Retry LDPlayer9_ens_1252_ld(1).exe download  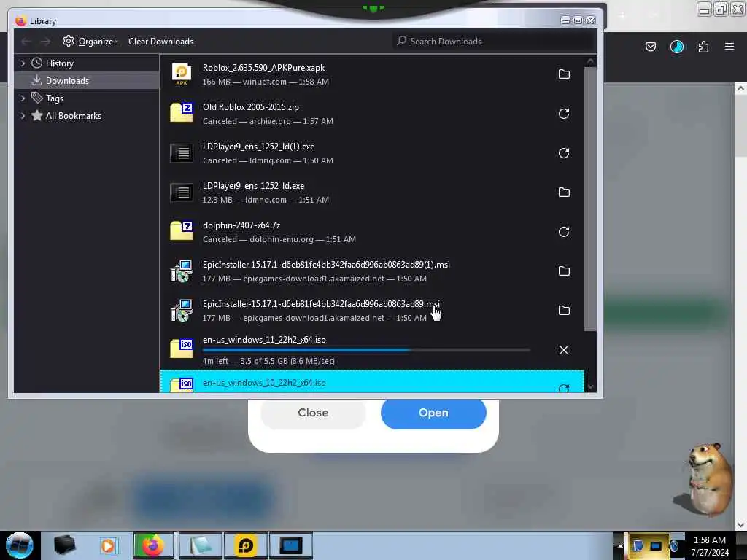[564, 153]
